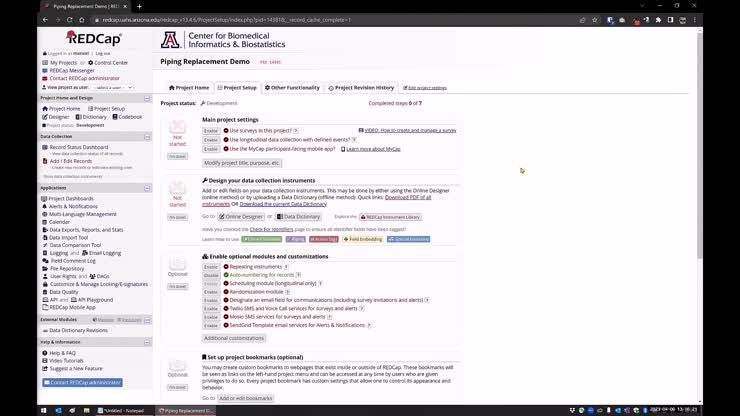Open Help & FAQ icon link
740x416 pixels.
[x=44, y=353]
